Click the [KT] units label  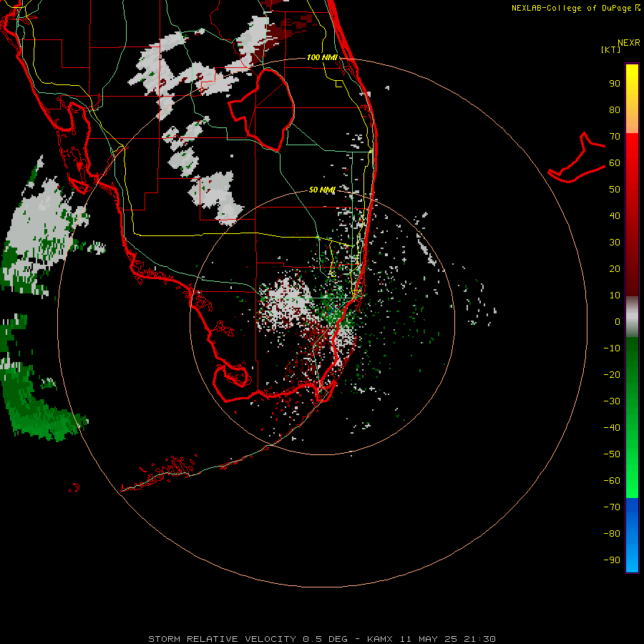[x=611, y=49]
